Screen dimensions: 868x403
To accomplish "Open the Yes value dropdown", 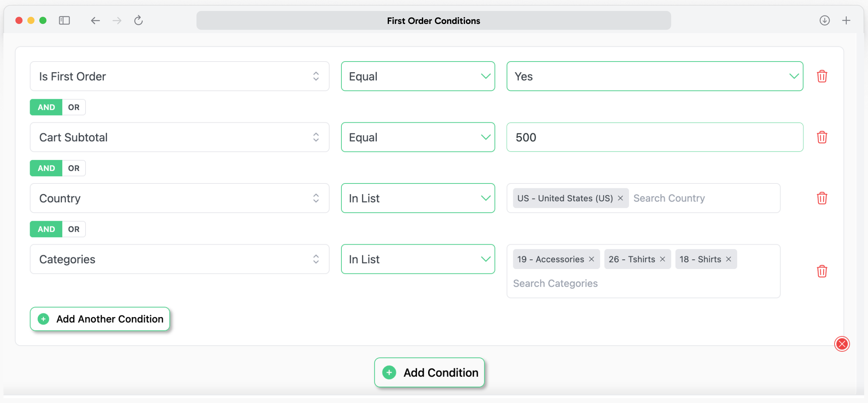I will coord(654,76).
